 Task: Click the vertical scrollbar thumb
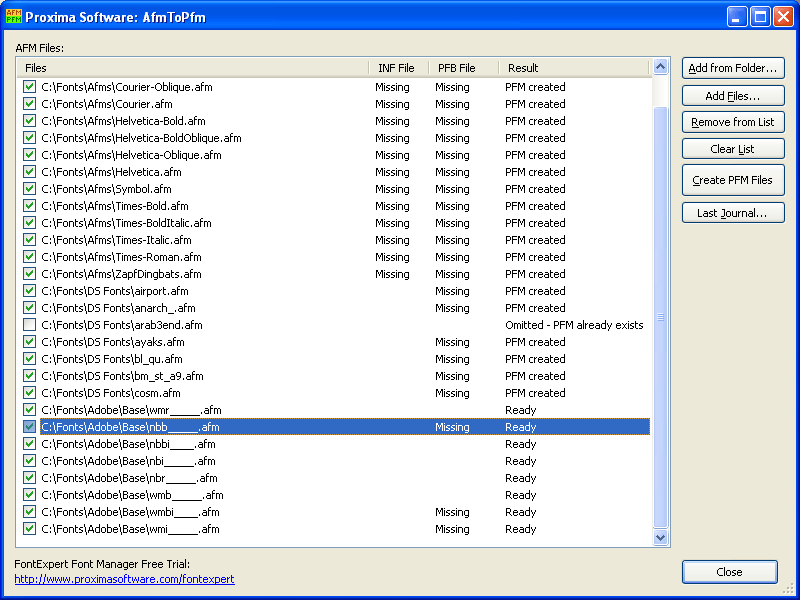[661, 317]
